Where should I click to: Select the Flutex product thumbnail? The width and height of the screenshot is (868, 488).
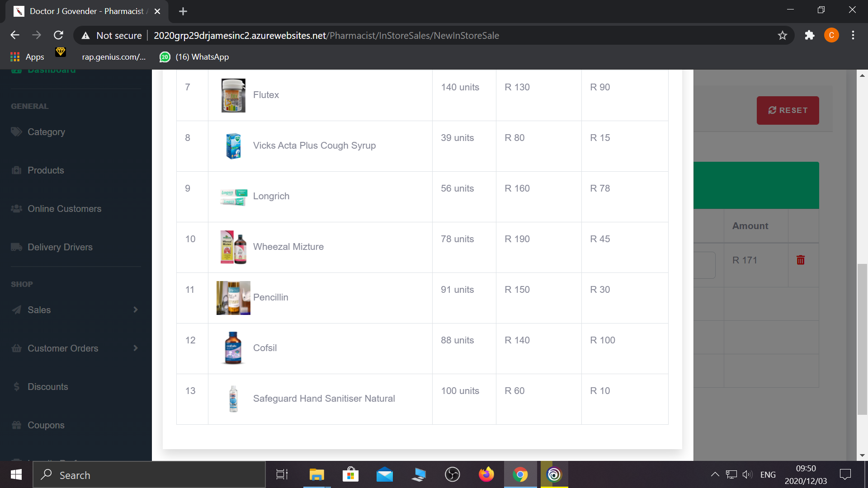(233, 95)
